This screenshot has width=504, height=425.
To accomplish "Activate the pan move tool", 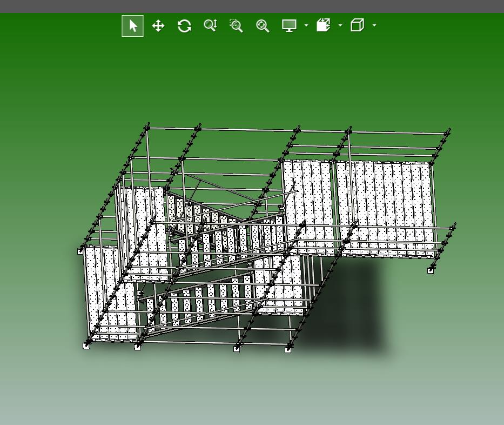I will coord(158,26).
